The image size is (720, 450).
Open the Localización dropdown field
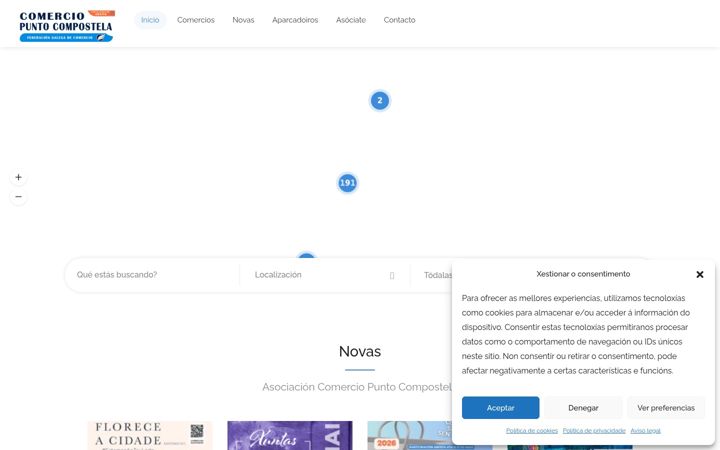click(324, 275)
